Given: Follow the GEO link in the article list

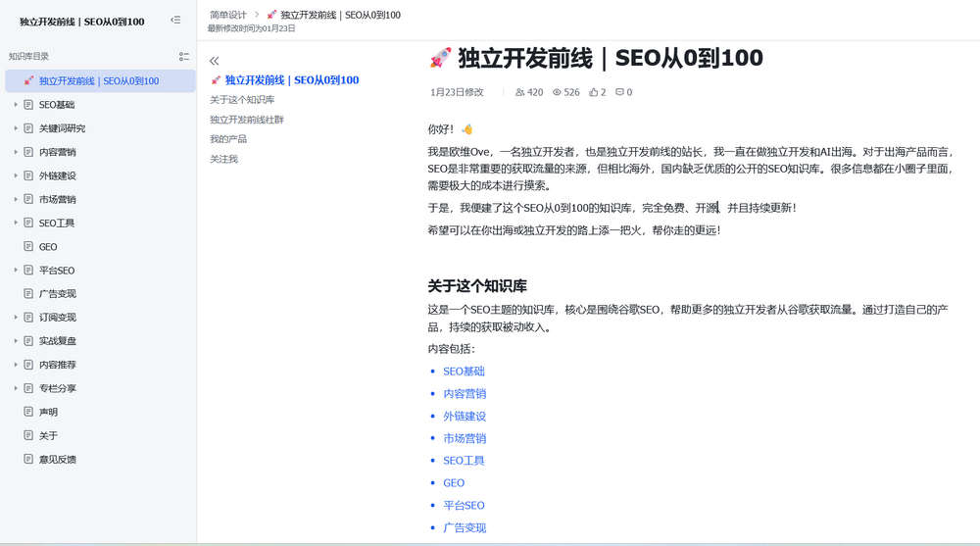Looking at the screenshot, I should coord(454,483).
